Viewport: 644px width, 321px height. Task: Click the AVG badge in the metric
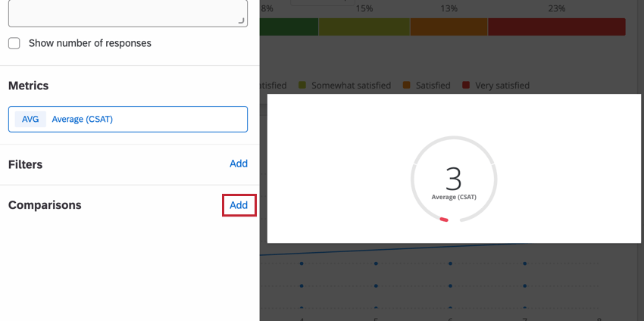30,120
